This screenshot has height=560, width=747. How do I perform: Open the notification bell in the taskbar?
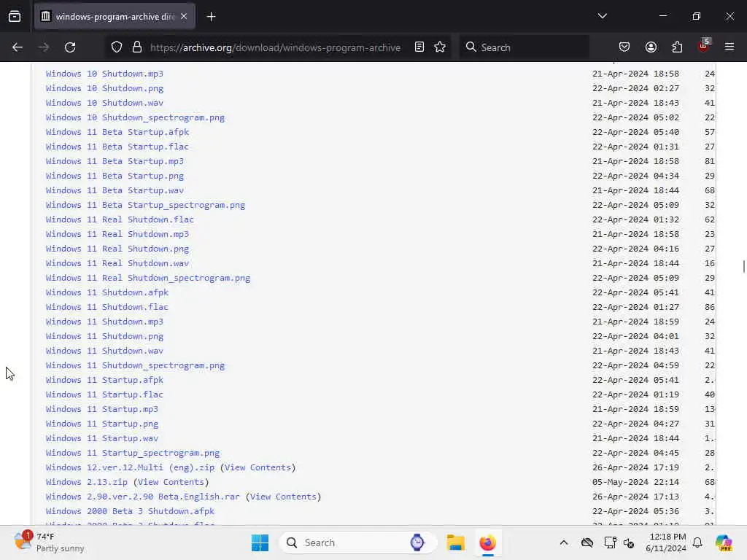coord(697,542)
